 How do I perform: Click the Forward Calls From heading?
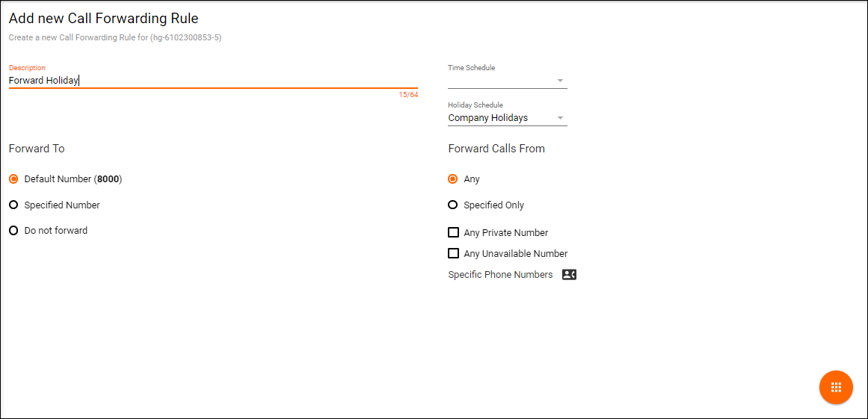point(496,149)
